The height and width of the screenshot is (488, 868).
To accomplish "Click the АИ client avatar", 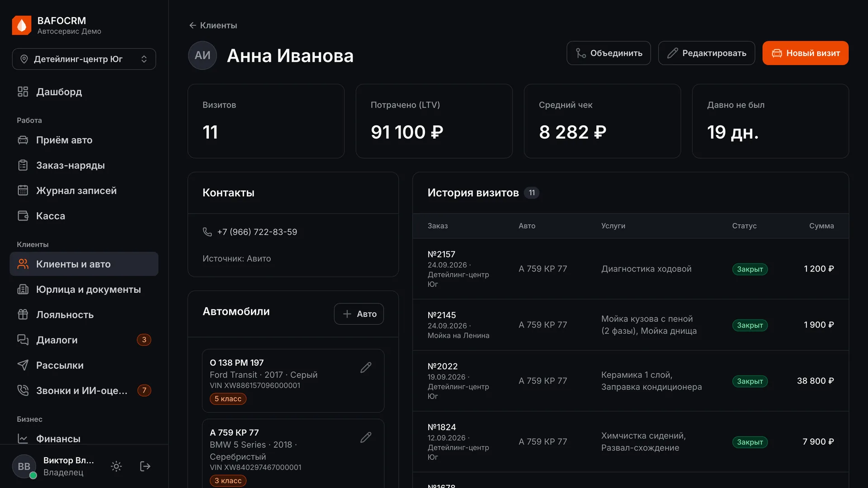I will pos(203,55).
